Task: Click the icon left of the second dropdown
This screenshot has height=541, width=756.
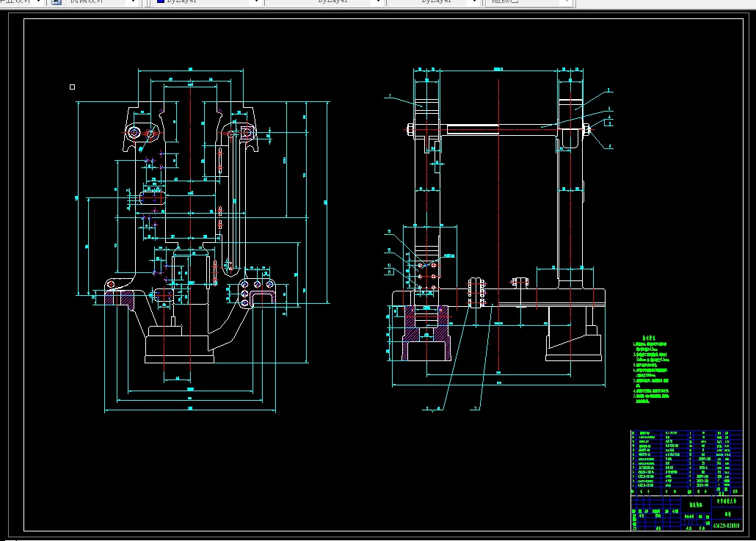Action: (x=56, y=2)
